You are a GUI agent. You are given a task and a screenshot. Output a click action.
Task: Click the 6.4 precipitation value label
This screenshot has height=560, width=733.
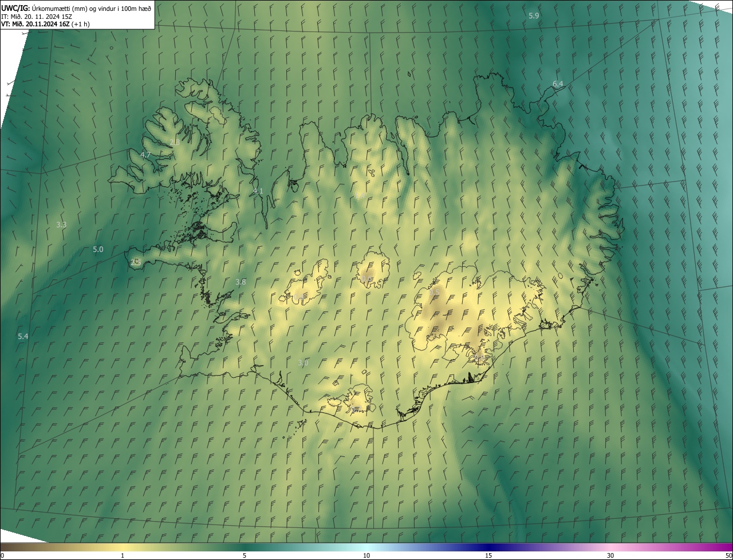pyautogui.click(x=558, y=84)
